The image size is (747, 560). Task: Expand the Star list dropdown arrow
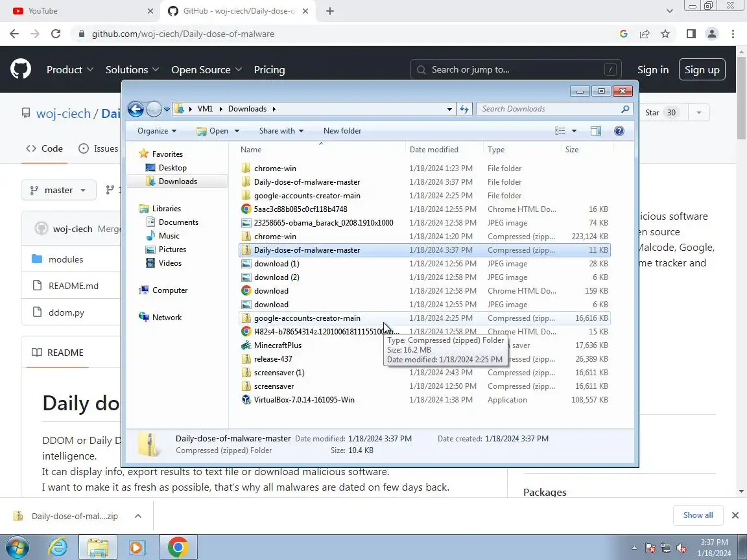[698, 113]
